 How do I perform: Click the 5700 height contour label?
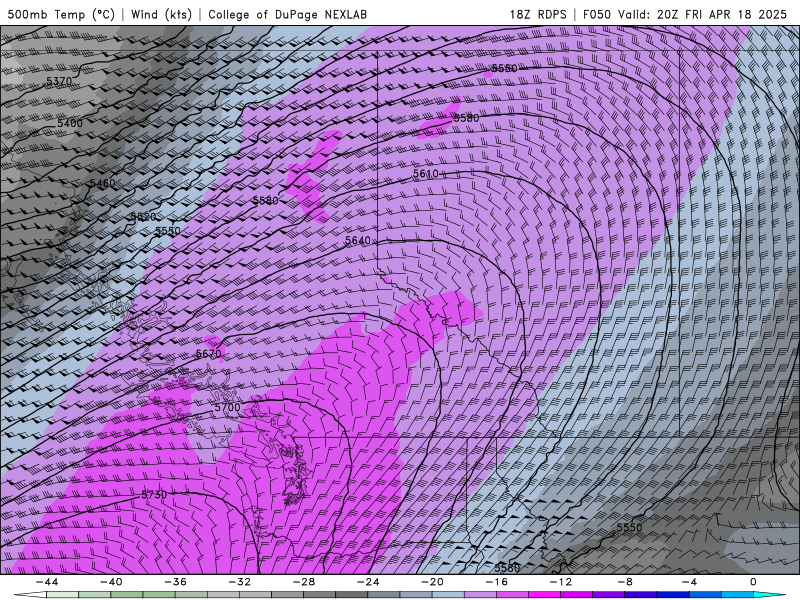point(227,408)
